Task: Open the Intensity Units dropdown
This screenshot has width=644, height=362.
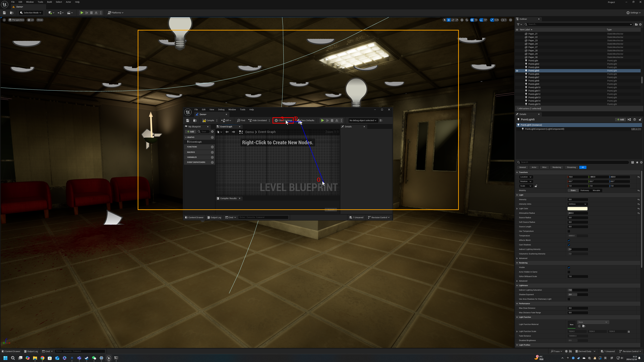Action: 577,204
